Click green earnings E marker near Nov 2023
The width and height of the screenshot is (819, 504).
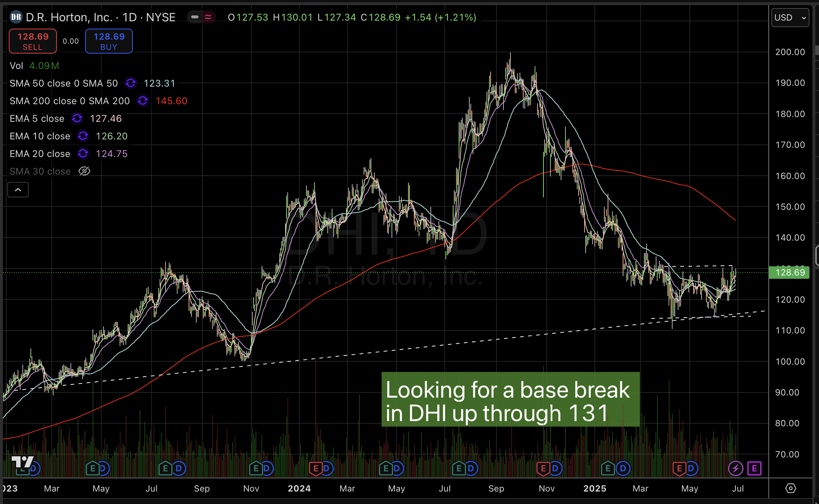coord(256,468)
